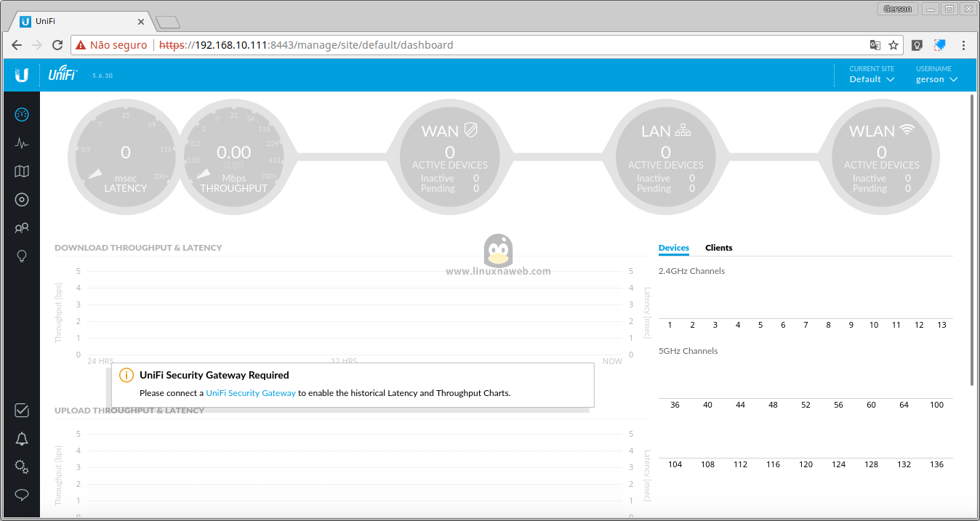Click the browser Back arrow

[17, 45]
